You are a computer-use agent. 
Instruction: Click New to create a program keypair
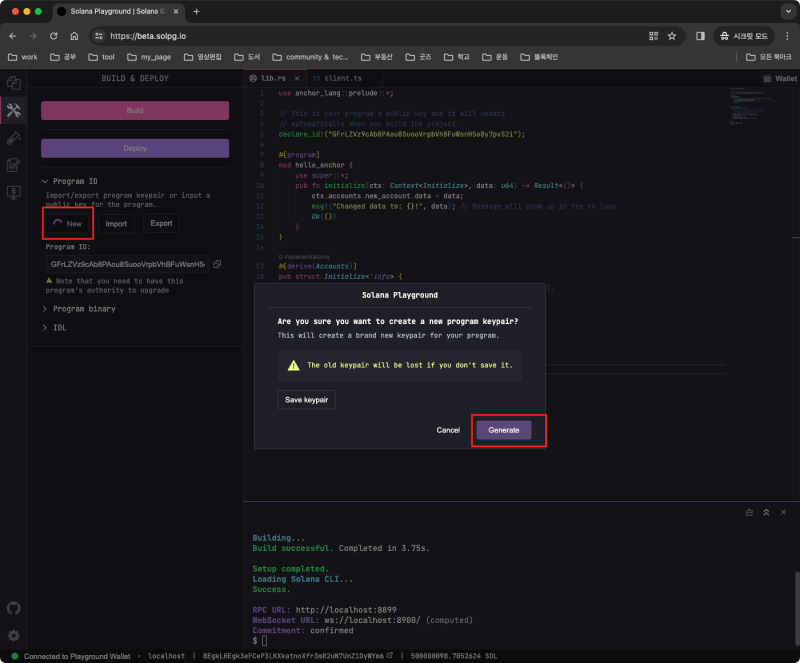pos(68,223)
